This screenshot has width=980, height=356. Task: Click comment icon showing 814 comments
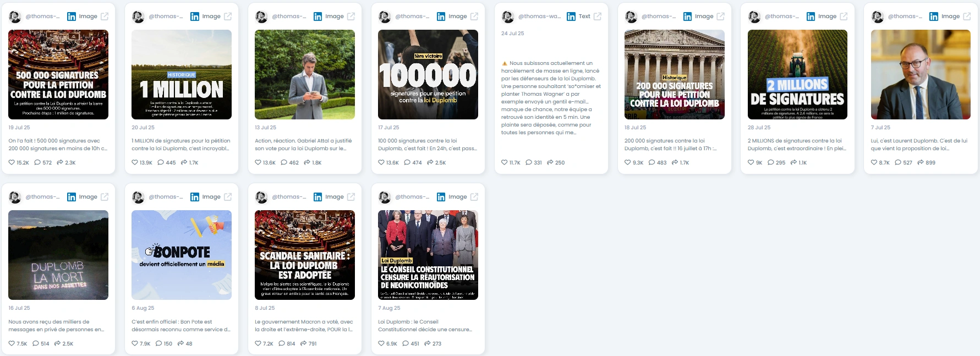click(x=282, y=343)
